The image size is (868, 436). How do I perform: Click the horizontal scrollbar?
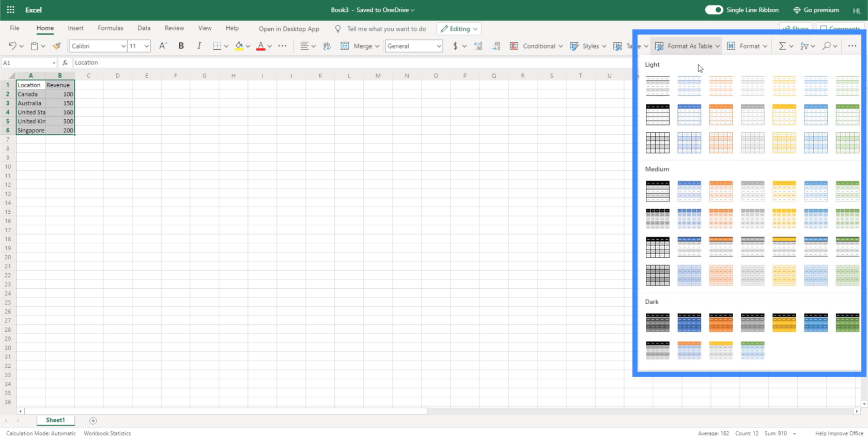click(225, 412)
